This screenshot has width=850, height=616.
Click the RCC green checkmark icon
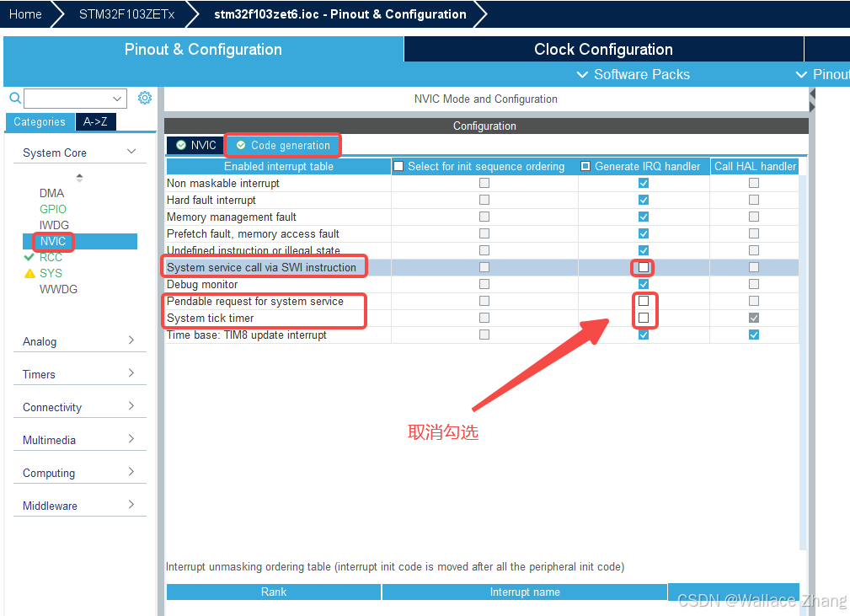pyautogui.click(x=29, y=257)
